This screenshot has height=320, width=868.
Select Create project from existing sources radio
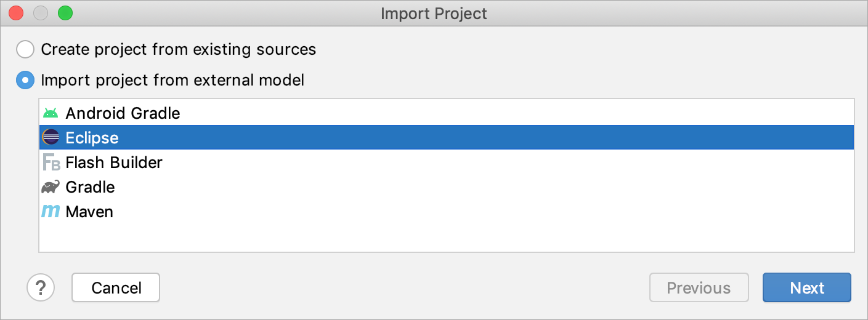[25, 49]
